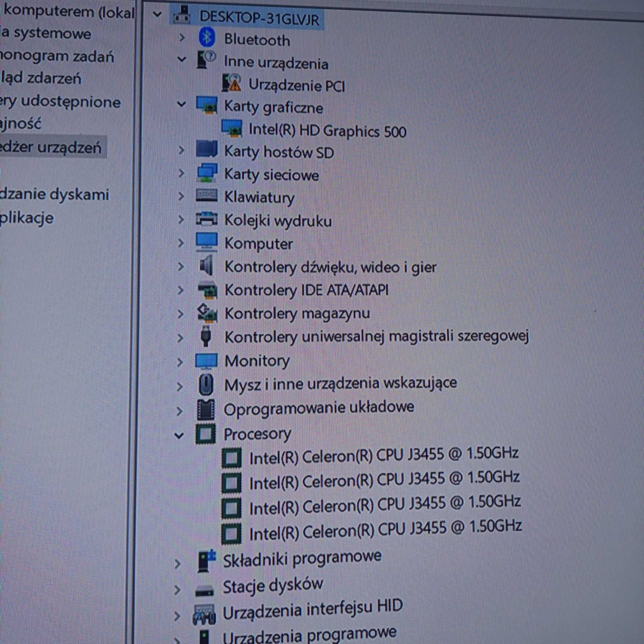Click the Karty graficzne icon
Screen dimensions: 644x644
207,105
